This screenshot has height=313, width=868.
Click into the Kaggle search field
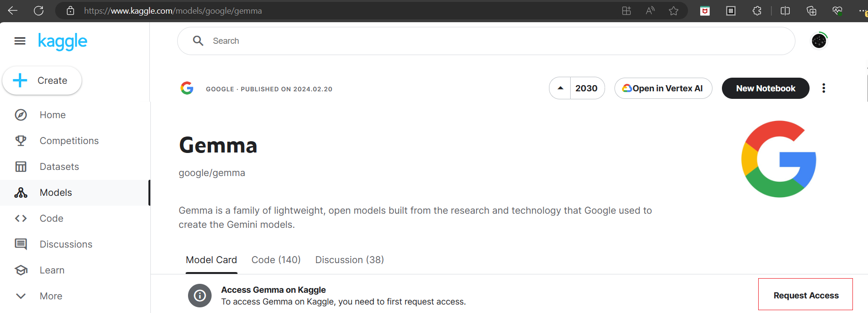tap(485, 41)
